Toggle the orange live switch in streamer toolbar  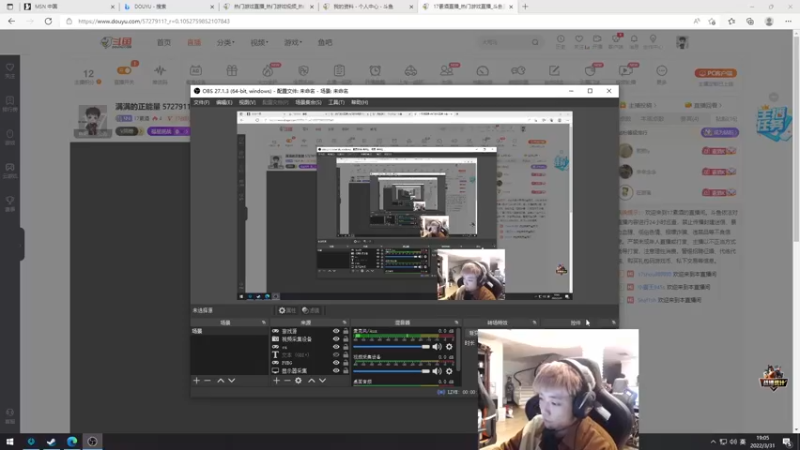124,70
